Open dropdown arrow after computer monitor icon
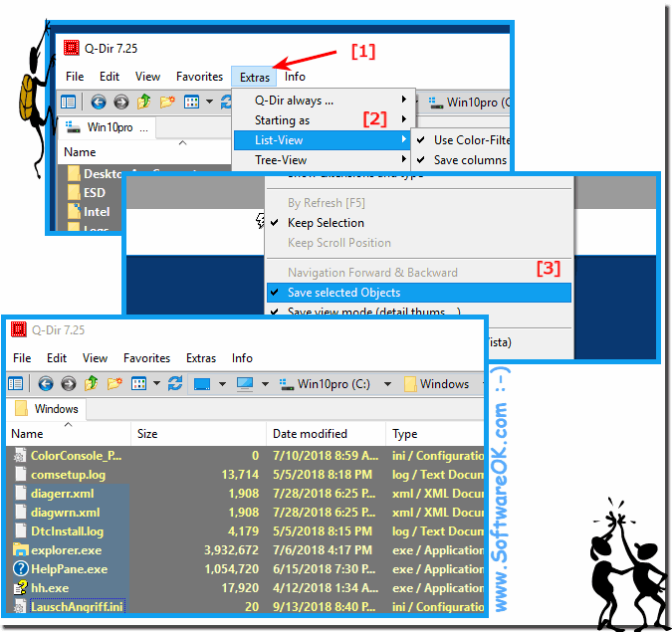Screen dimensions: 672x632 pyautogui.click(x=265, y=384)
